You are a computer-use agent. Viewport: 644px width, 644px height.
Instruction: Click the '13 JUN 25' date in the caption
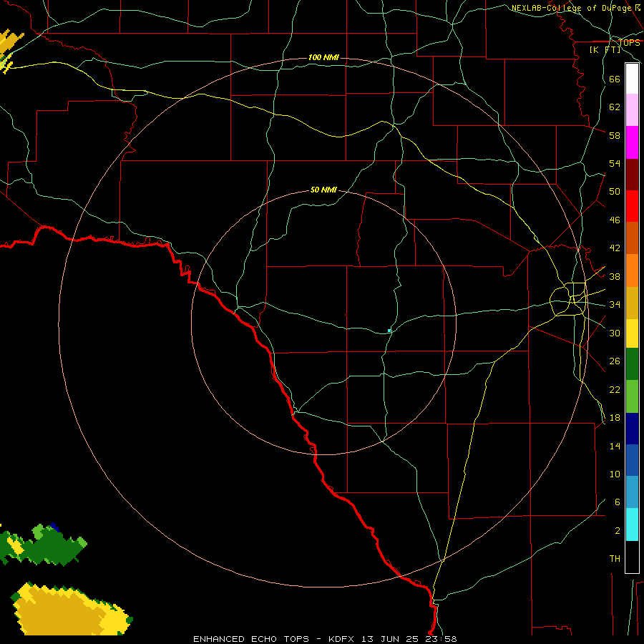pos(390,639)
